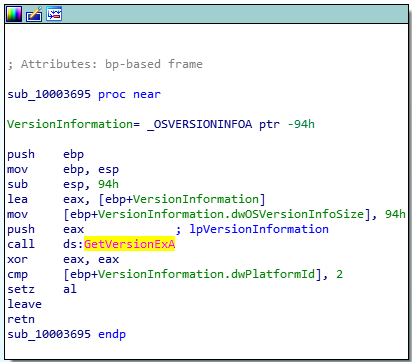Click the _OSVERSIONINFOA structure type name
Viewport: 412px width, 362px height.
pos(200,124)
